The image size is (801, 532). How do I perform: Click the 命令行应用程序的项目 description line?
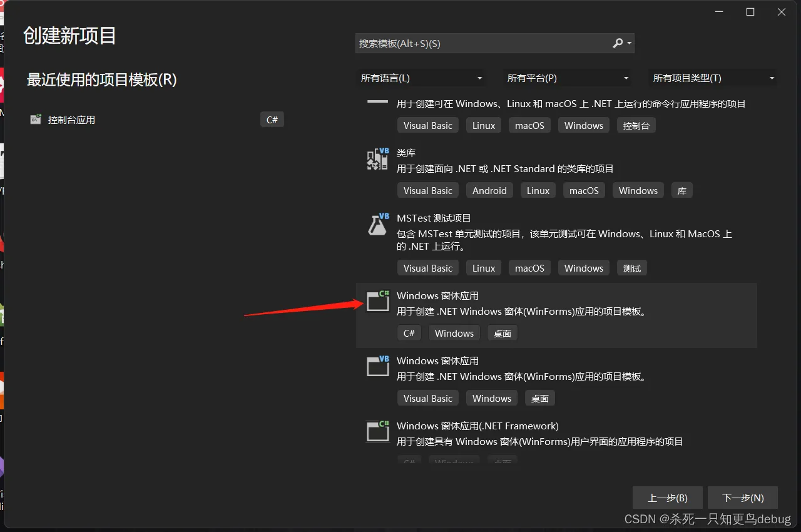point(571,104)
